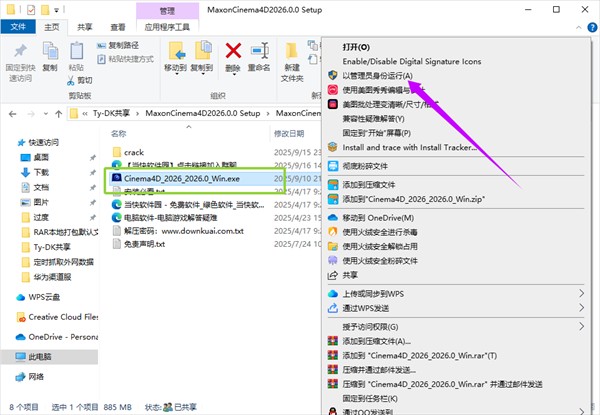Select the crack folder in file list
Image resolution: width=600 pixels, height=415 pixels.
pos(136,152)
